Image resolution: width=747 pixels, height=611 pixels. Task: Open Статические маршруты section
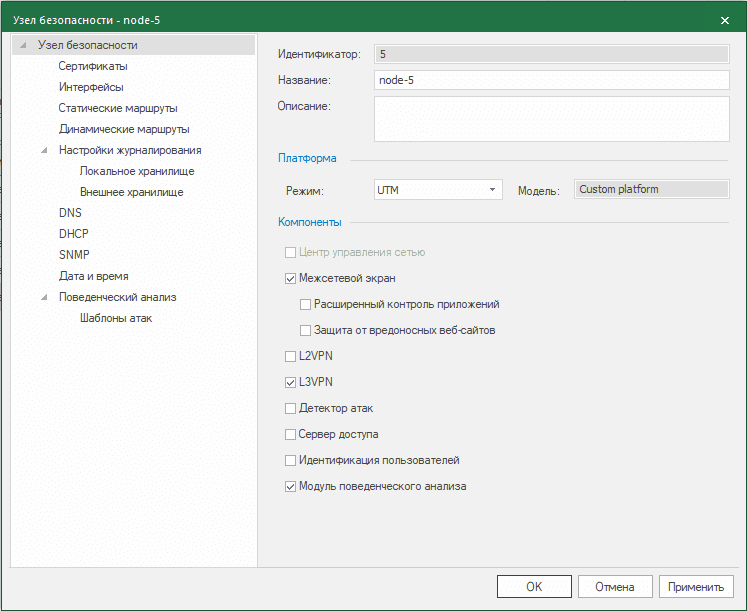[118, 108]
